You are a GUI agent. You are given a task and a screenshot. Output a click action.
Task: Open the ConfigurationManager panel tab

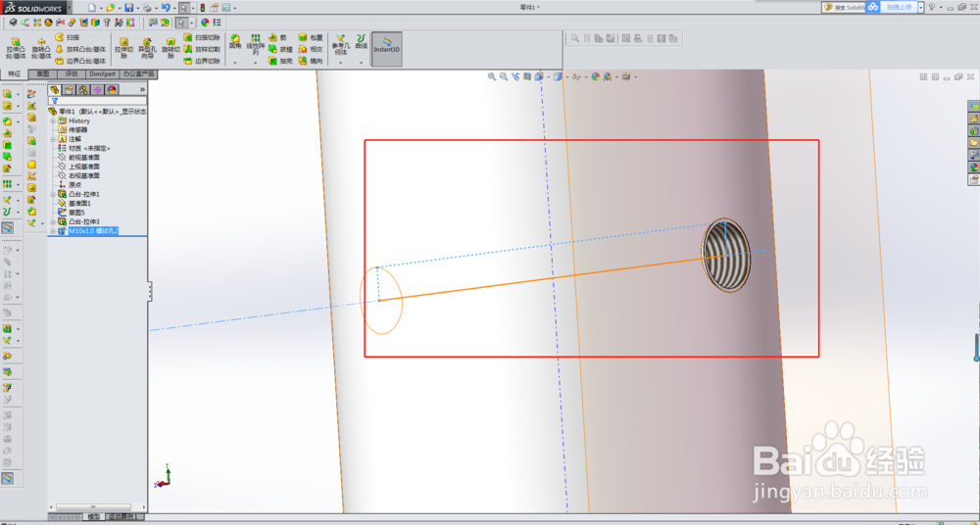click(x=83, y=89)
